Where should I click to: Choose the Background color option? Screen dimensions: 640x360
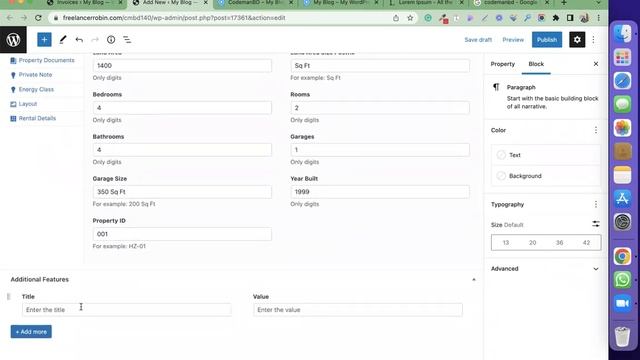(x=546, y=176)
